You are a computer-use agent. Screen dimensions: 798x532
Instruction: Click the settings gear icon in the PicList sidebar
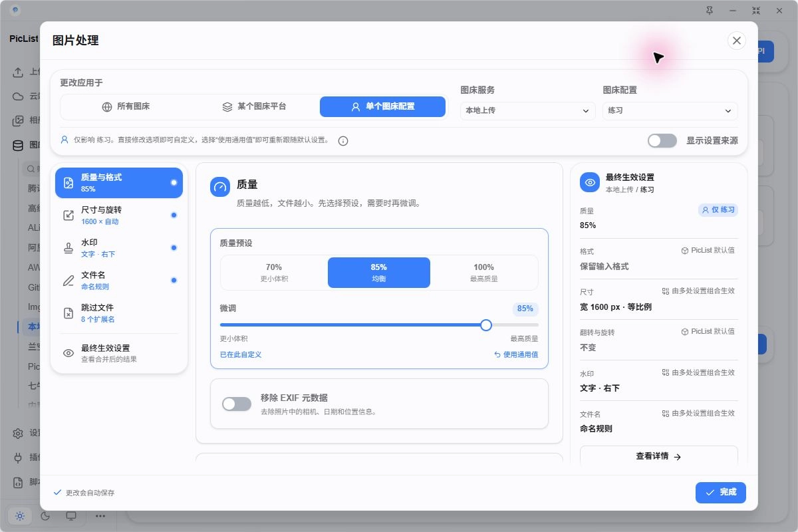[x=19, y=434]
